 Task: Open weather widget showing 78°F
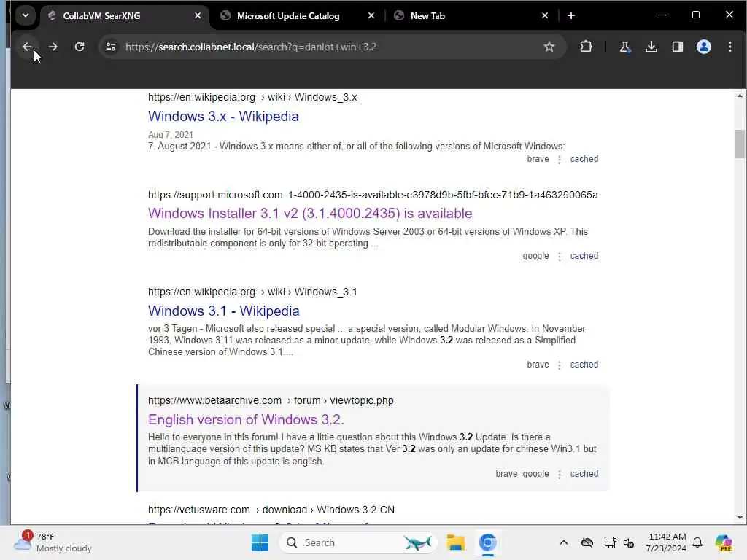point(53,542)
